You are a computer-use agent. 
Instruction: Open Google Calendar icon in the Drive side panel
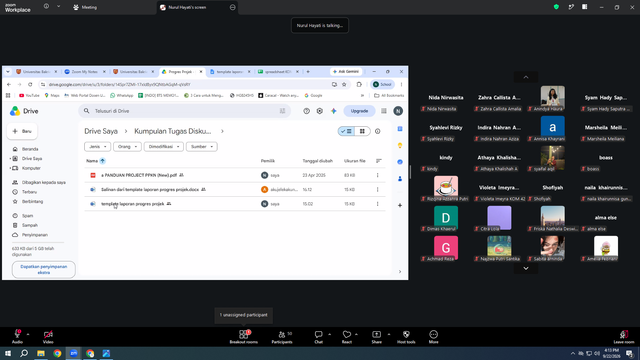pos(400,129)
